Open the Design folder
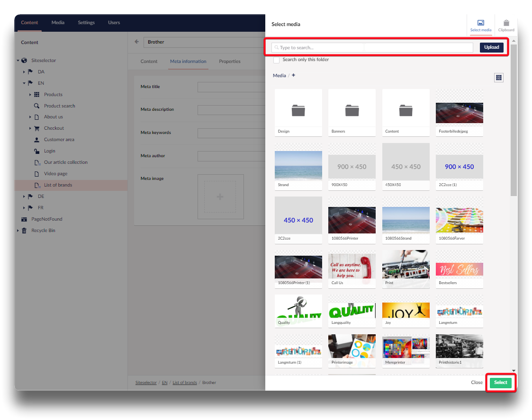The height and width of the screenshot is (420, 532). tap(298, 112)
